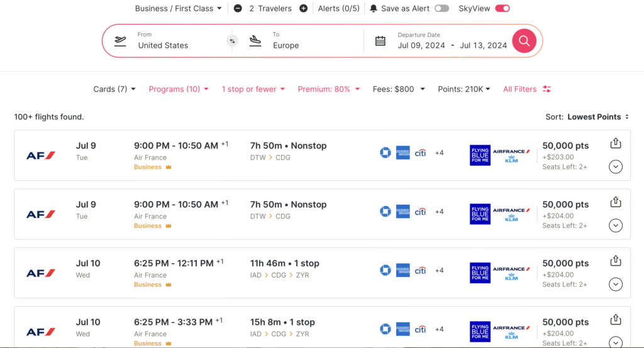Image resolution: width=644 pixels, height=348 pixels.
Task: Click Air France AF logo on $203.00 flight
Action: (x=41, y=156)
